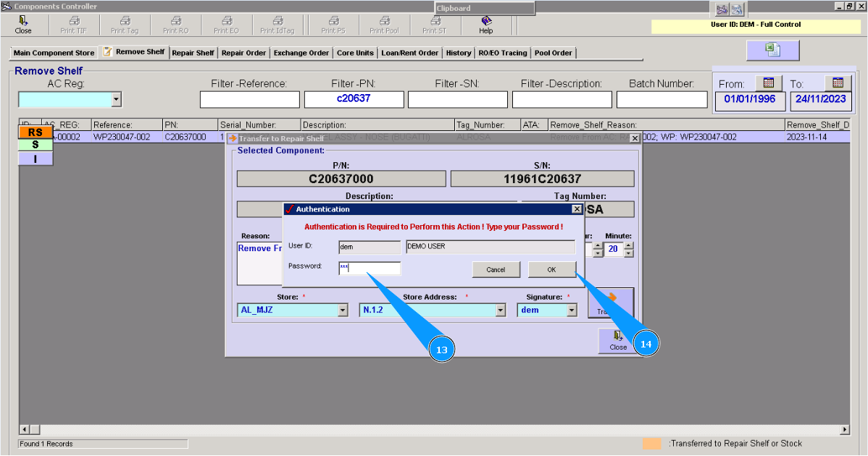Expand the Store dropdown showing AL_MJZ
The height and width of the screenshot is (456, 868).
[343, 310]
